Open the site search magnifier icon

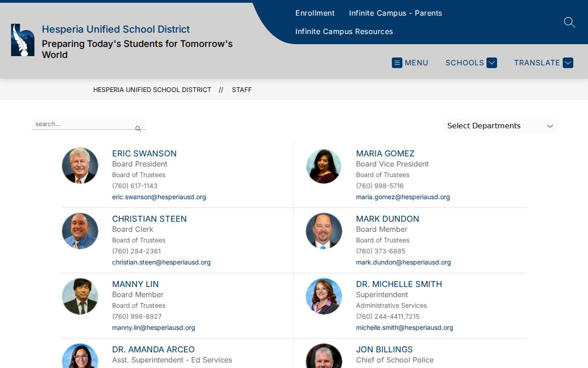click(x=569, y=22)
